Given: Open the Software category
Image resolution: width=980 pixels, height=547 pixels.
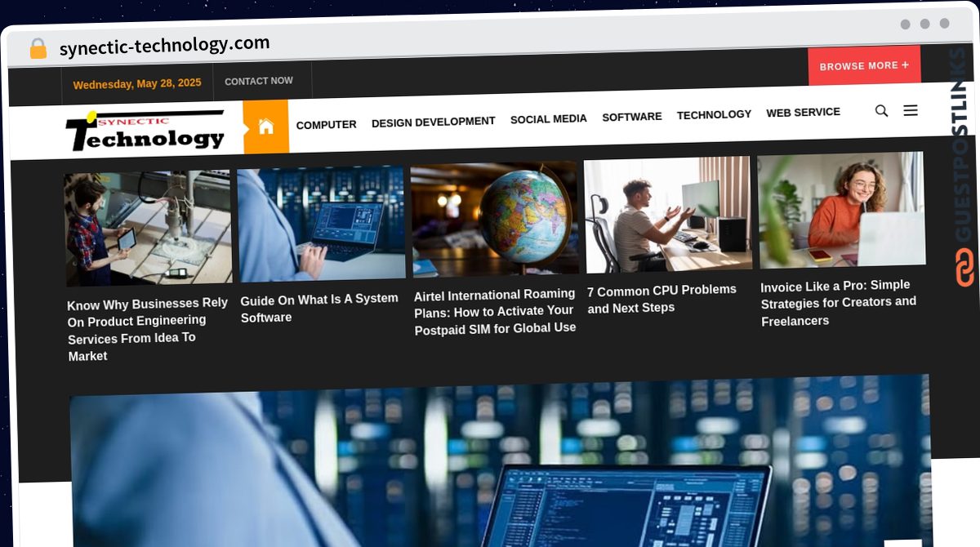Looking at the screenshot, I should point(631,117).
